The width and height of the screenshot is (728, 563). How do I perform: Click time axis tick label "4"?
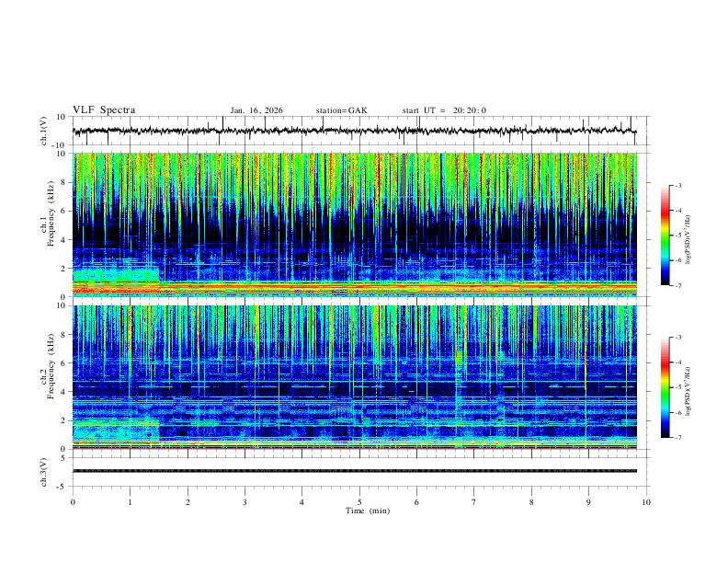[x=301, y=502]
